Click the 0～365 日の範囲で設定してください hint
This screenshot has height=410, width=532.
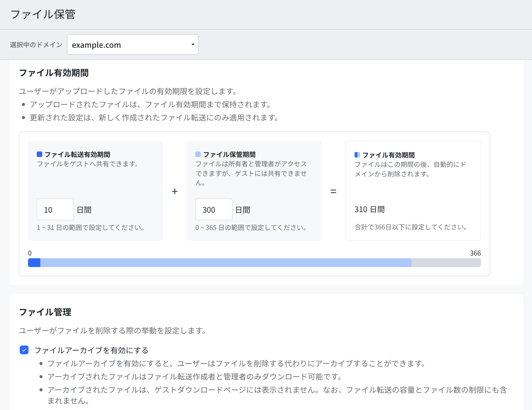tap(251, 228)
